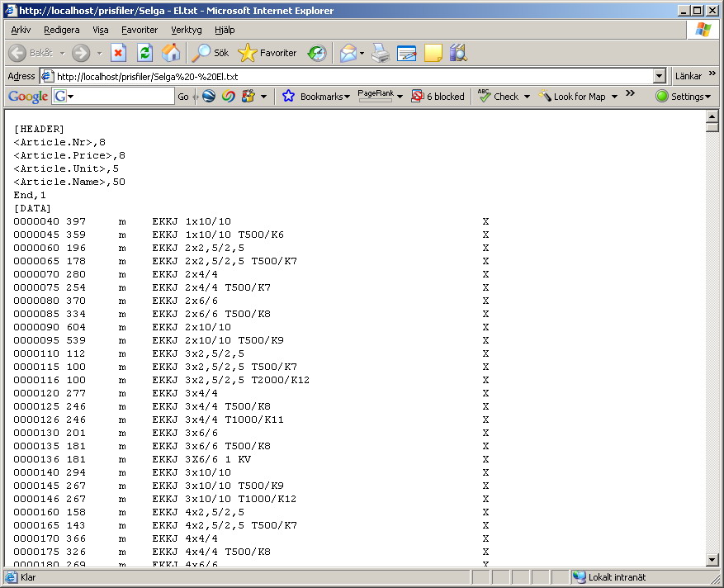Screen dimensions: 724x588
Task: Open the Arkiv menu
Action: (x=21, y=30)
